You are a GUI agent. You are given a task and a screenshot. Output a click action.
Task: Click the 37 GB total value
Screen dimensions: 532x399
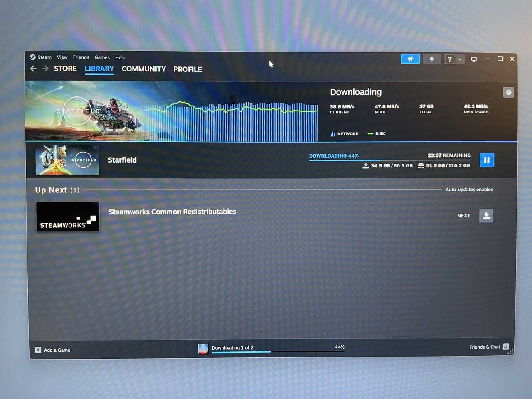[x=426, y=106]
